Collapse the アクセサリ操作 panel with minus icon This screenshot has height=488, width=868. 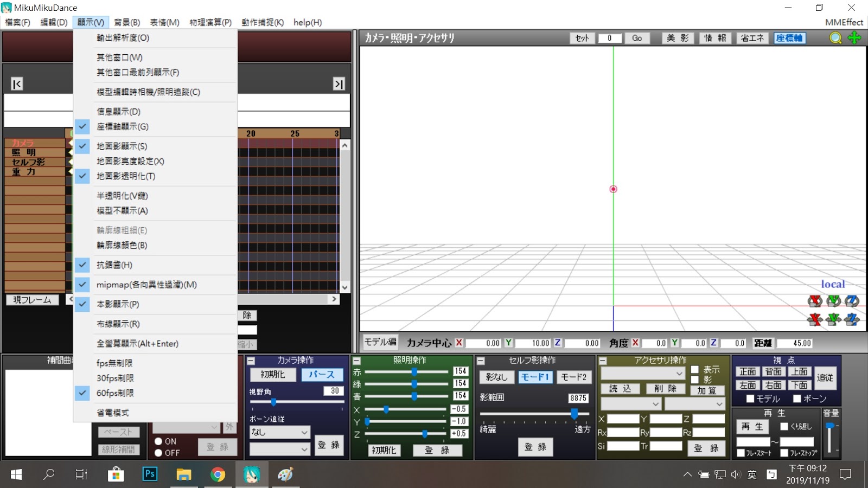(602, 361)
